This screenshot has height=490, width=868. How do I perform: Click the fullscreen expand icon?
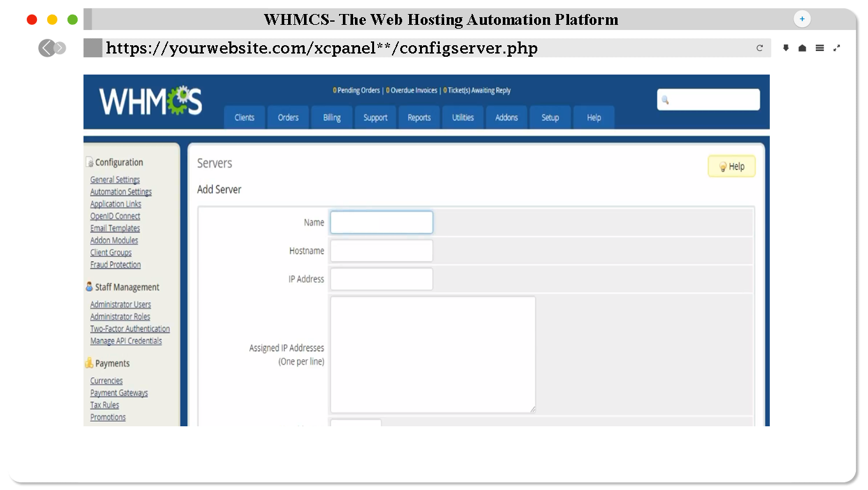click(x=837, y=48)
